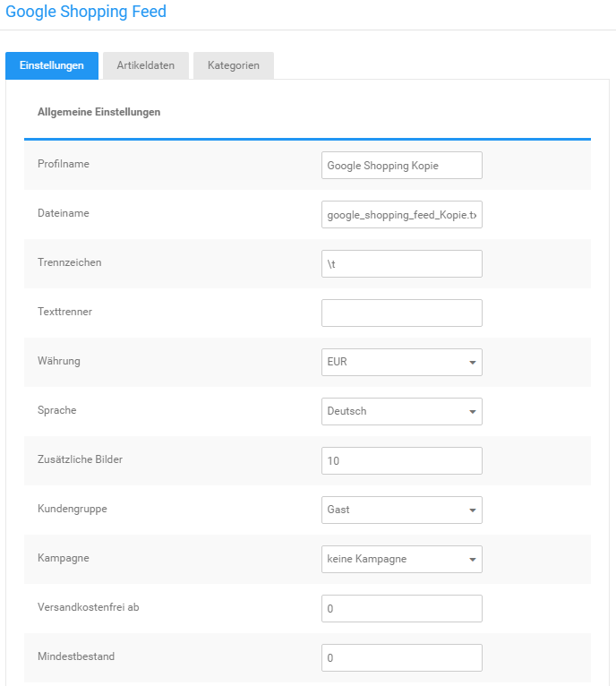Click the Sprache label
The height and width of the screenshot is (686, 616).
coord(57,410)
